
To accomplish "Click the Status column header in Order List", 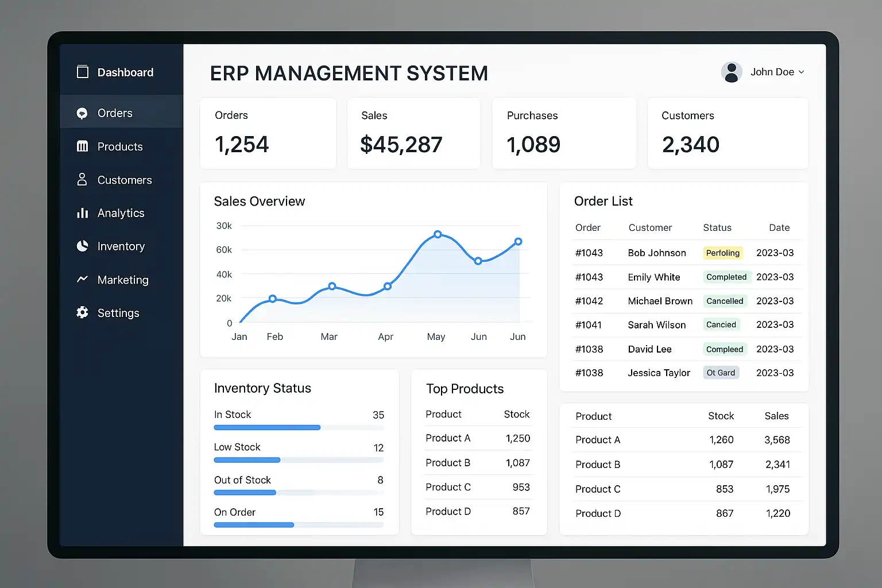I will [717, 227].
